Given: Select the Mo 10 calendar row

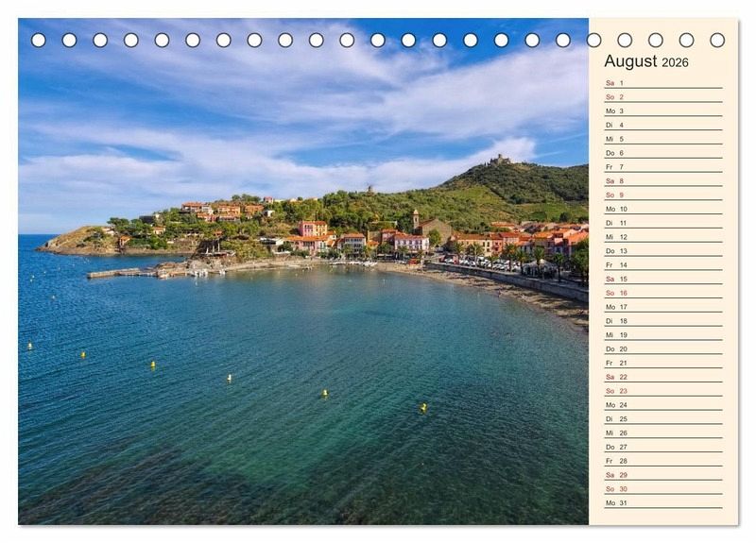Looking at the screenshot, I should pyautogui.click(x=663, y=209).
